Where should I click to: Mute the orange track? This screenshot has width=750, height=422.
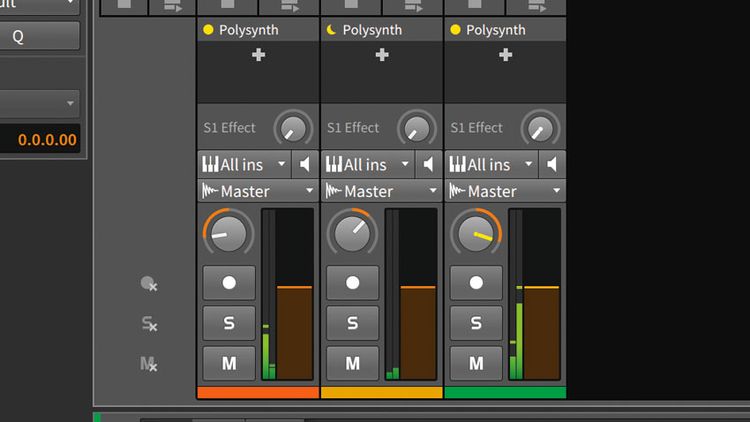pos(229,363)
